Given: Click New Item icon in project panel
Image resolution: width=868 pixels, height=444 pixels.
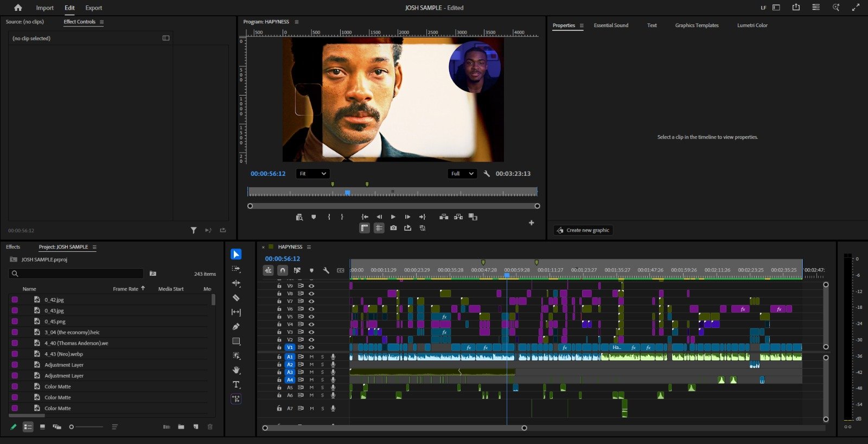Looking at the screenshot, I should click(x=196, y=427).
